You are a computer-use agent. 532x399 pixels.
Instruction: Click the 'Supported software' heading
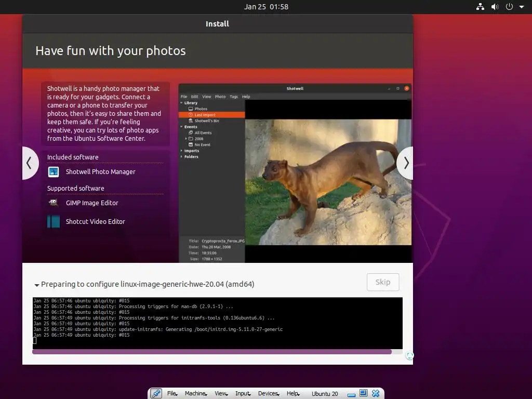[x=76, y=188]
